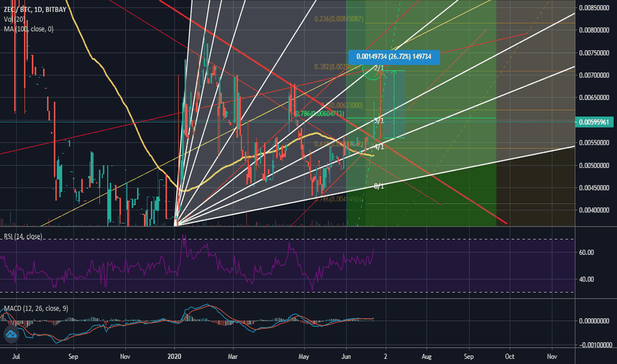Click the Vol (20) indicator label
Screen dimensions: 617x364
14,19
